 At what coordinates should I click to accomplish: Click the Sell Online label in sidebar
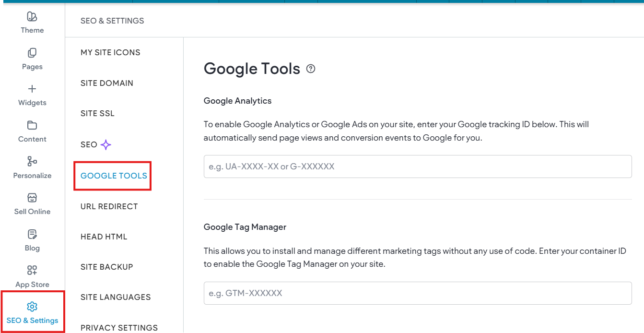tap(32, 212)
